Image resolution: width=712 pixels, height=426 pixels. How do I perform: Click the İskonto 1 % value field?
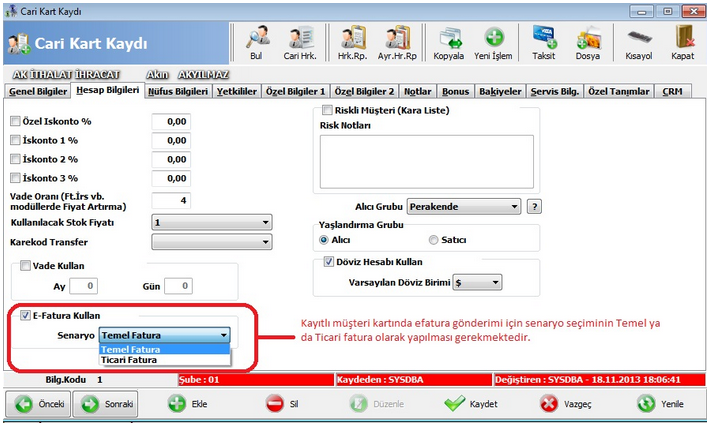(171, 140)
